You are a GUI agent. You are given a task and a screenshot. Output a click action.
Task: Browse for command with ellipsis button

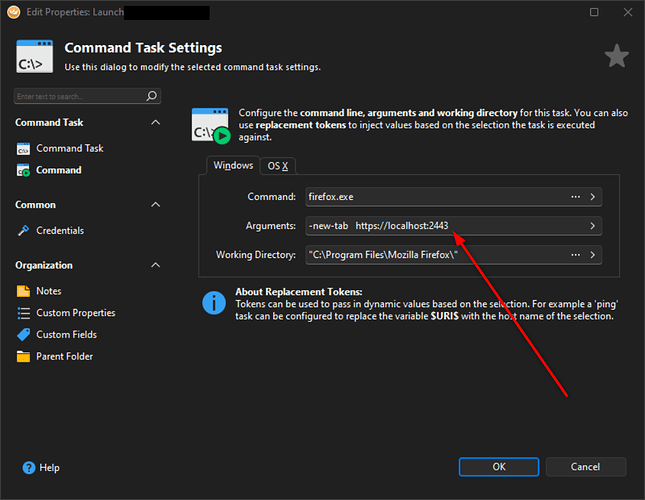pos(575,197)
